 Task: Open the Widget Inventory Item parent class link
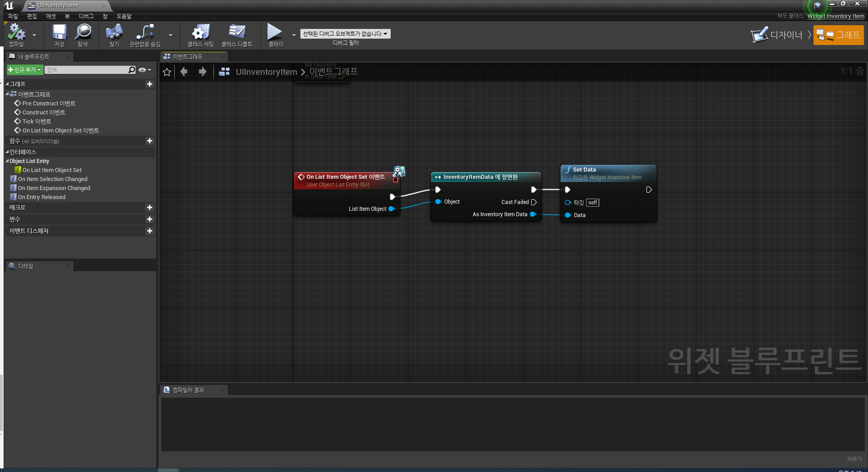pos(836,16)
